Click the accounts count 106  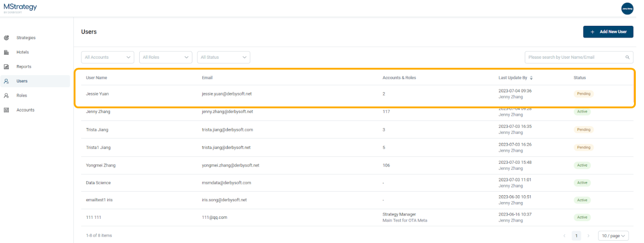tap(386, 165)
